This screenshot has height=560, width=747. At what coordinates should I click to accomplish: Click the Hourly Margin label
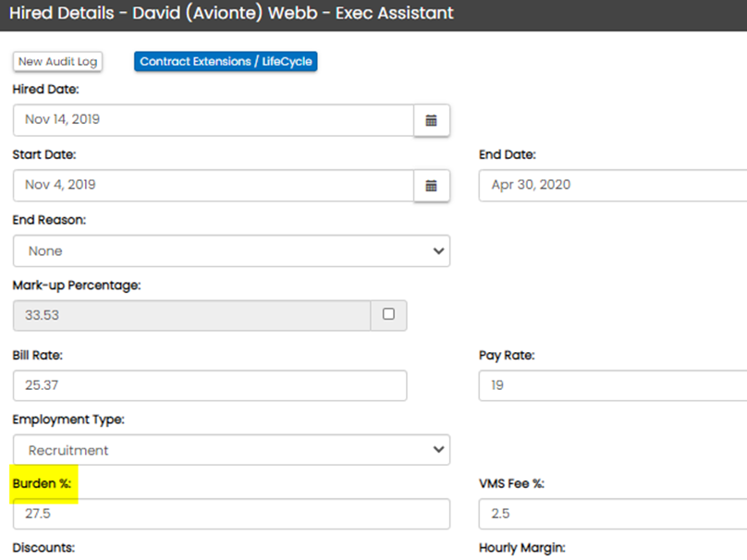[x=522, y=548]
